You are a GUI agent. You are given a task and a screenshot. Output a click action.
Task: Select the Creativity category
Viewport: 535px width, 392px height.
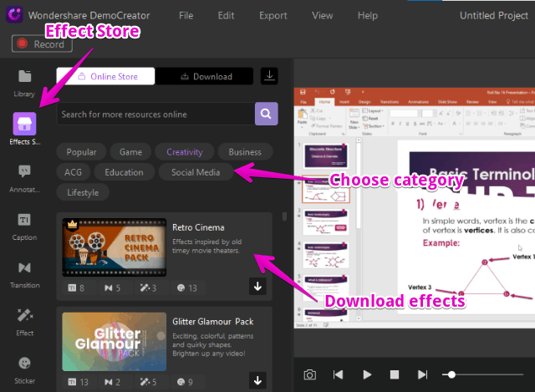(185, 152)
